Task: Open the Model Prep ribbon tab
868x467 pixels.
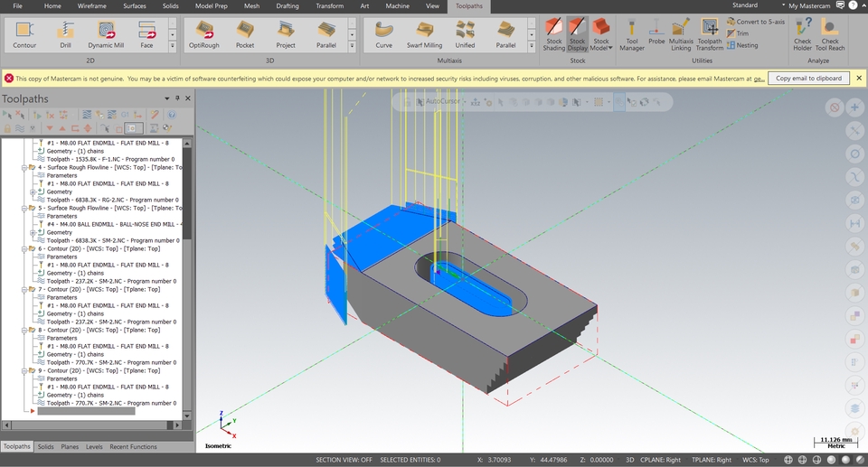Action: click(x=212, y=6)
